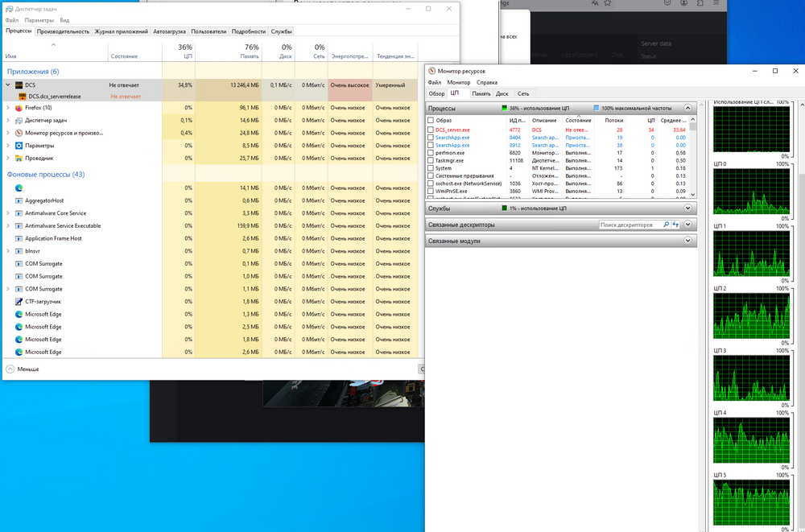This screenshot has height=532, width=805.
Task: Check SearchApp.exe with PID 8404
Action: tap(431, 138)
